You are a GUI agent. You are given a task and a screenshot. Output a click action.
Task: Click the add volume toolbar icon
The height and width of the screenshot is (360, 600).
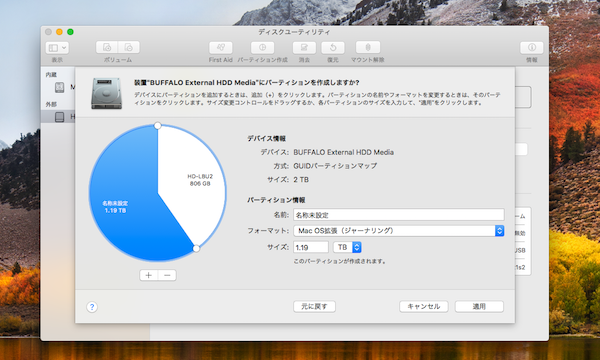[107, 47]
